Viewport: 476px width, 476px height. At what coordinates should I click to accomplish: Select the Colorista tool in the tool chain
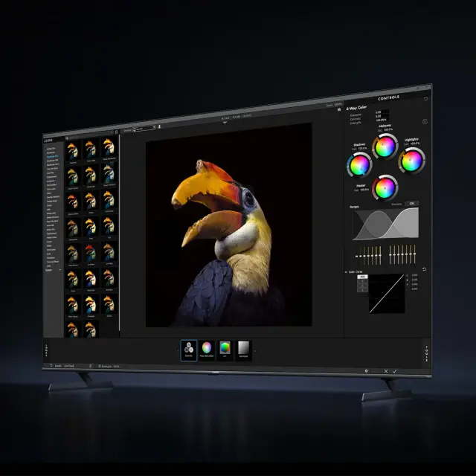coord(188,349)
